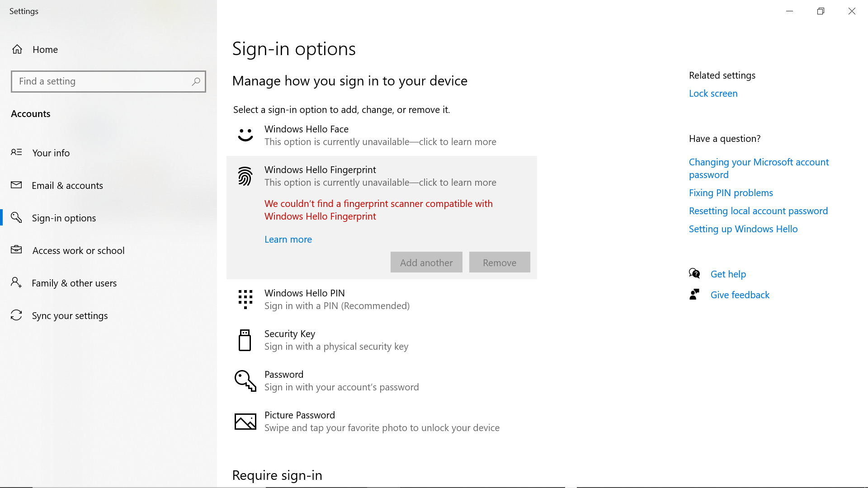Screen dimensions: 868x488
Task: Click the fingerprint icon
Action: pyautogui.click(x=245, y=176)
